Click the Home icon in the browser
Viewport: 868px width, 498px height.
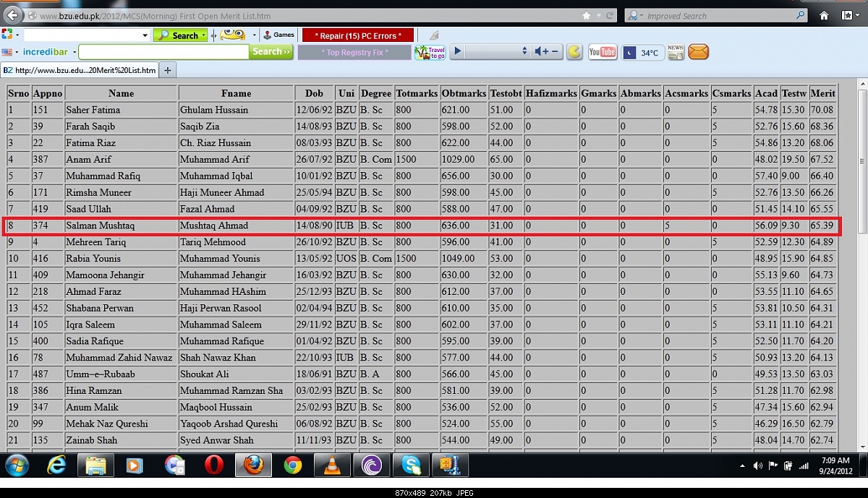[x=824, y=14]
